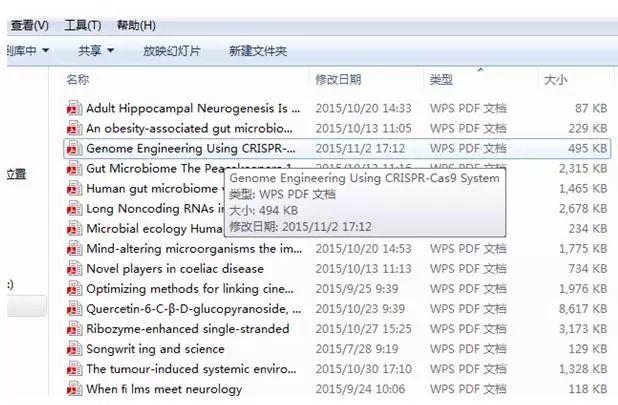Click size value 2,315 KB

click(x=583, y=168)
